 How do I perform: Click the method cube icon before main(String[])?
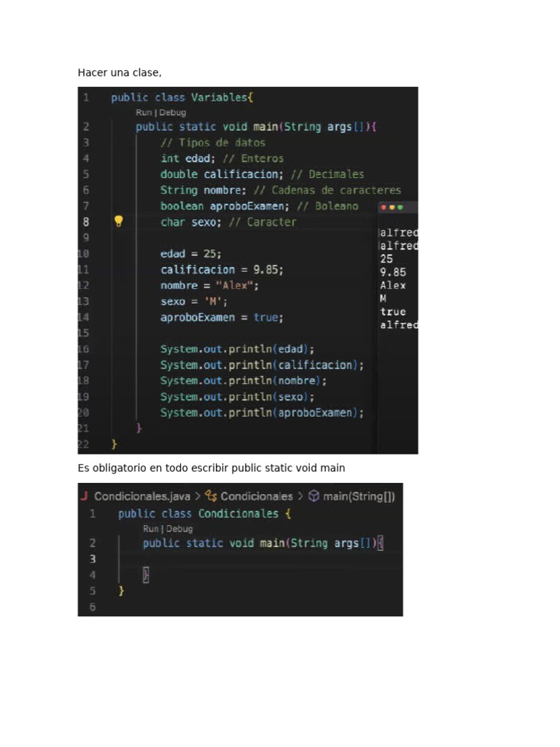coord(314,496)
